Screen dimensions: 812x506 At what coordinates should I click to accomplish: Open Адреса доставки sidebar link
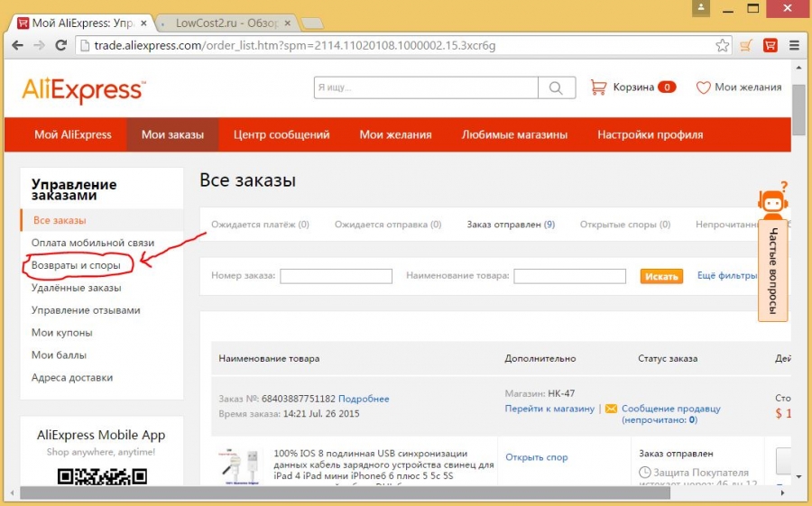click(72, 378)
